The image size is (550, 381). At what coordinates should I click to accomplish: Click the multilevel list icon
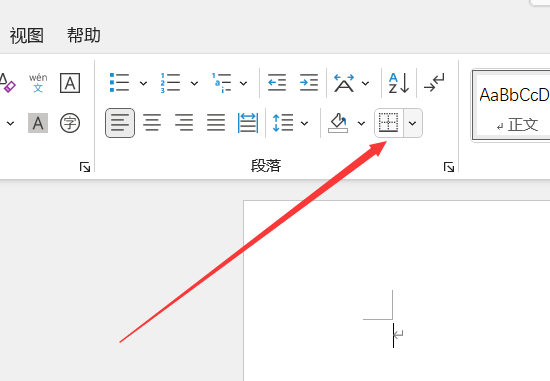pos(221,83)
